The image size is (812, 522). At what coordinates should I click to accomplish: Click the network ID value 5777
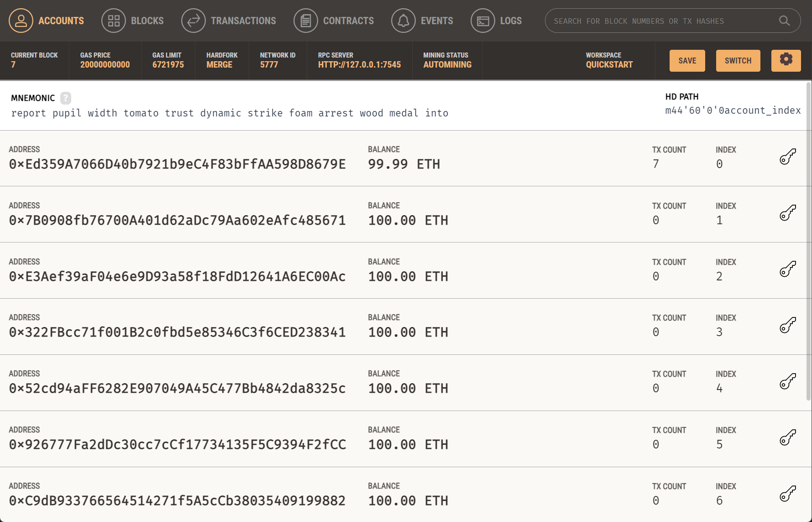click(269, 65)
